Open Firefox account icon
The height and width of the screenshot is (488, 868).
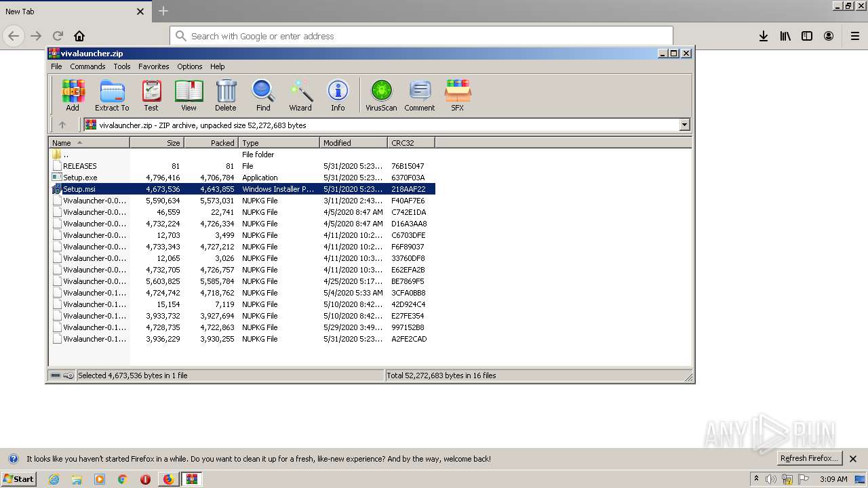829,36
